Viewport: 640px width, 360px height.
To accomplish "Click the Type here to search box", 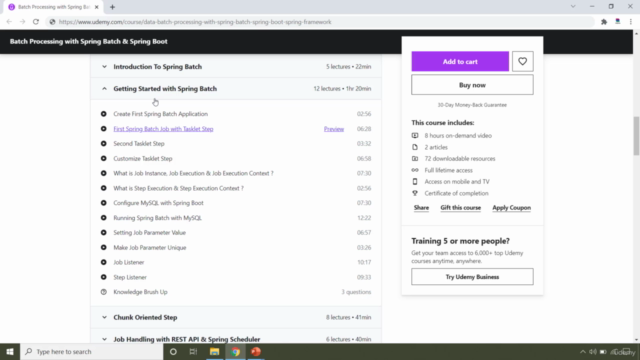I will point(92,351).
